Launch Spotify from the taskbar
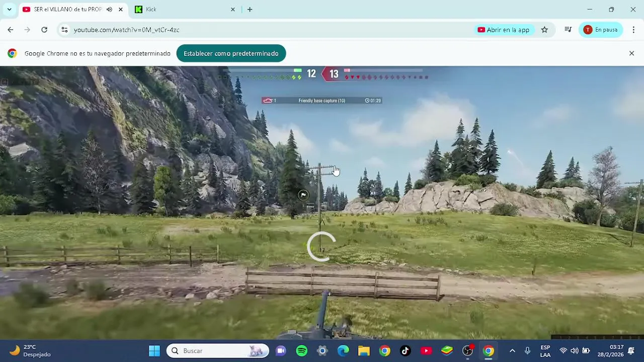The width and height of the screenshot is (644, 362). (302, 350)
